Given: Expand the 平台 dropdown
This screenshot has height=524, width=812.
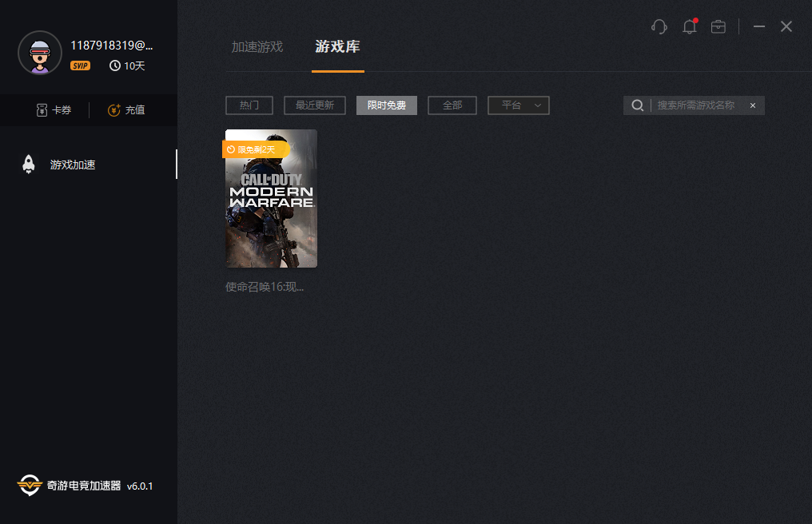Looking at the screenshot, I should pos(519,105).
